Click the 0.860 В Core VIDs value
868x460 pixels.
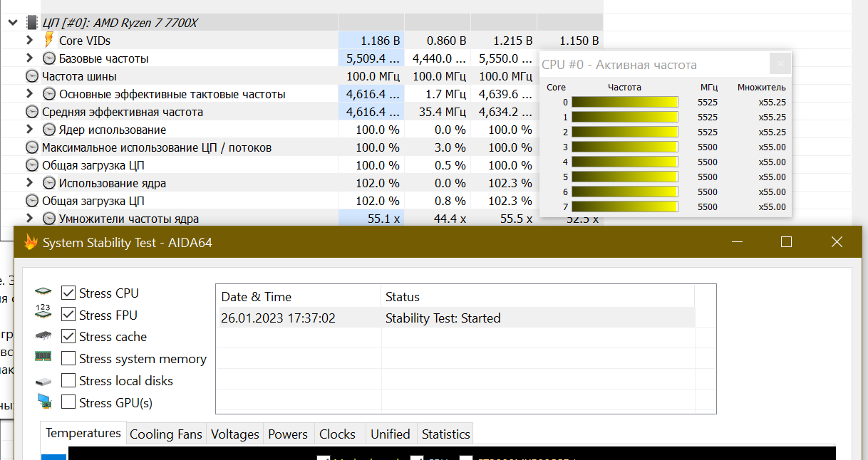pos(447,41)
